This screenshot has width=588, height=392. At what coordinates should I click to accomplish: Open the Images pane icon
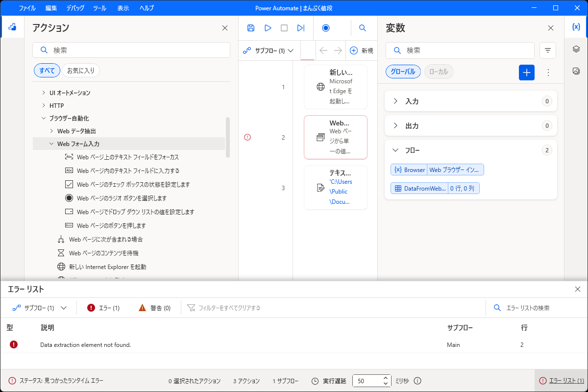point(576,71)
